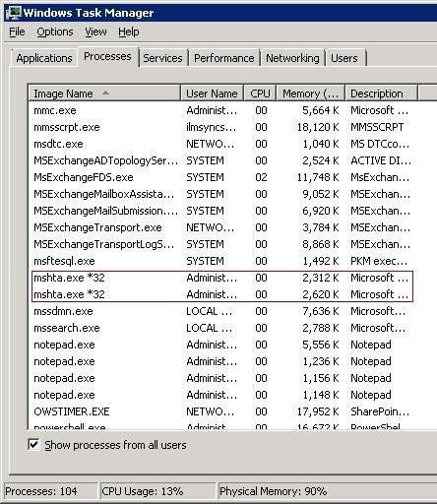The width and height of the screenshot is (437, 504).
Task: Open the Performance tab
Action: (224, 58)
